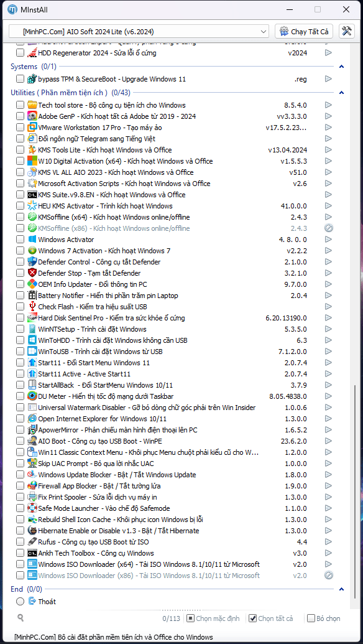Image resolution: width=363 pixels, height=644 pixels.
Task: Run KMS Tools Lite using its play arrow
Action: tap(328, 150)
